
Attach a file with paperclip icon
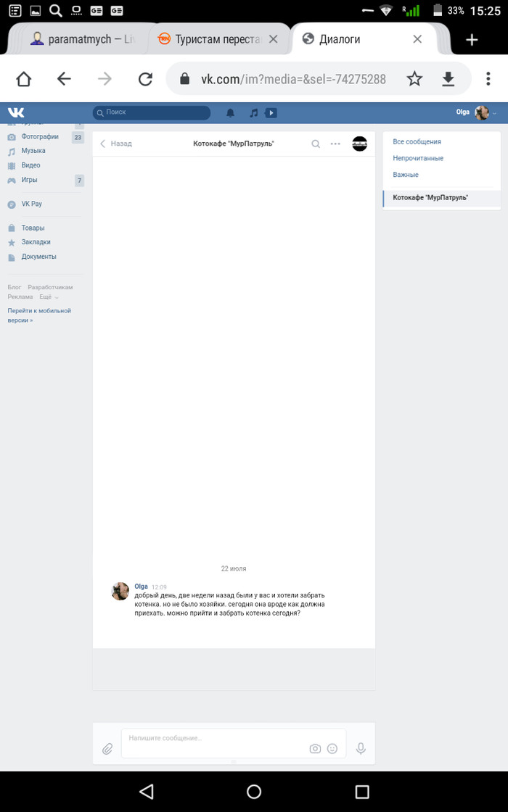[107, 748]
